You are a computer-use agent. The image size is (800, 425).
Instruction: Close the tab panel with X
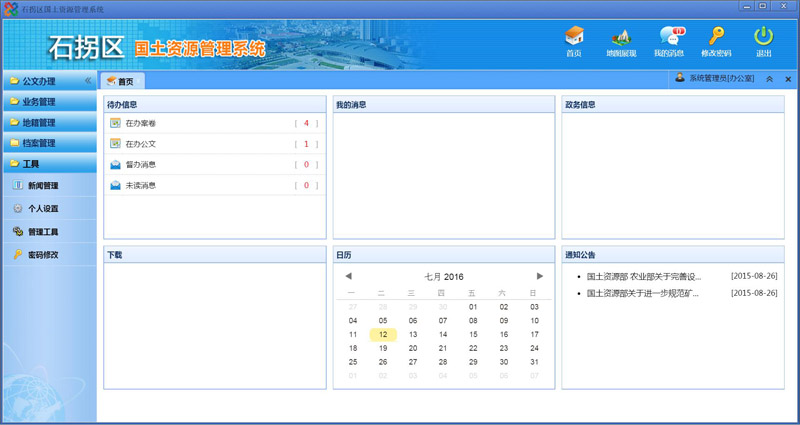pyautogui.click(x=788, y=79)
